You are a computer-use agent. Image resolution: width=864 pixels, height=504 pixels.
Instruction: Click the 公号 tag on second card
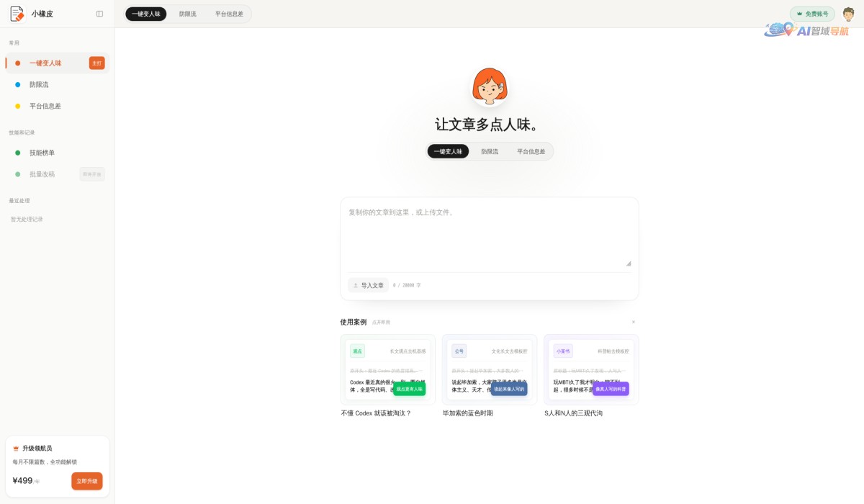pos(459,351)
